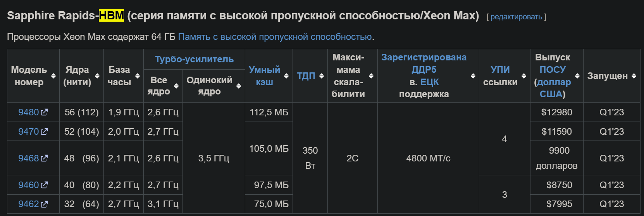Sort by Запущен column arrows
Image resolution: width=644 pixels, height=216 pixels.
[x=634, y=76]
